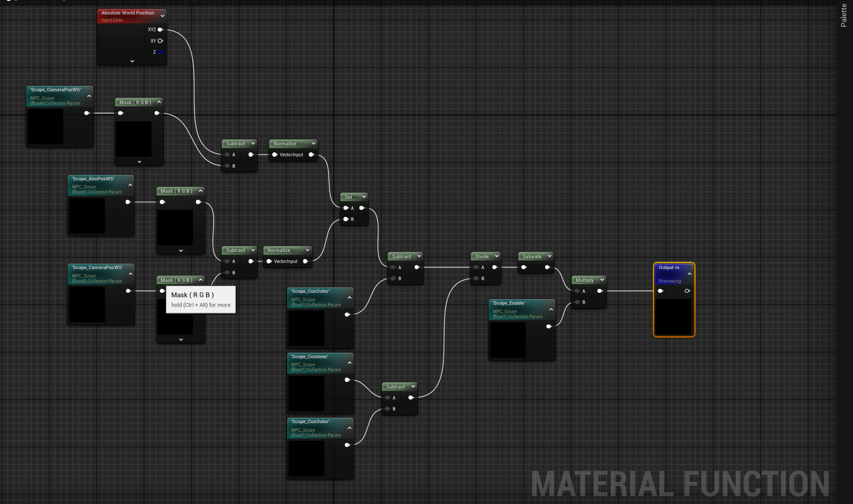This screenshot has width=853, height=504.
Task: Click the XY output pin
Action: tap(160, 41)
